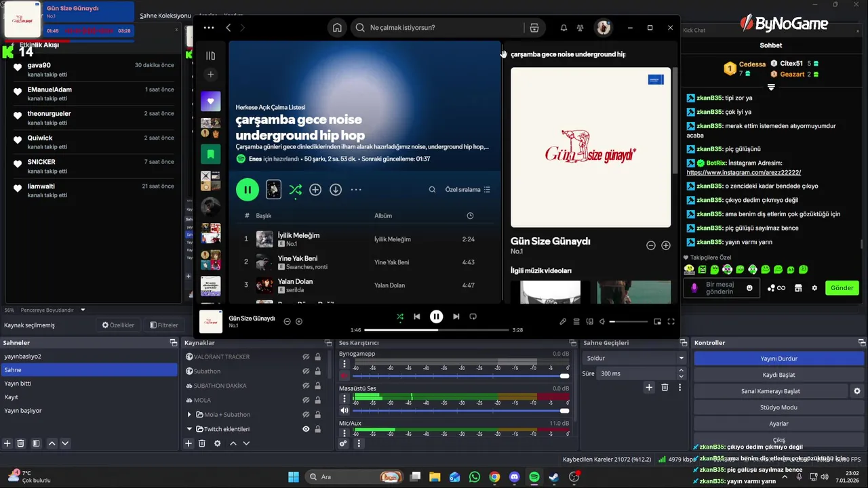Open Ayarlar in OBS controls

click(779, 424)
